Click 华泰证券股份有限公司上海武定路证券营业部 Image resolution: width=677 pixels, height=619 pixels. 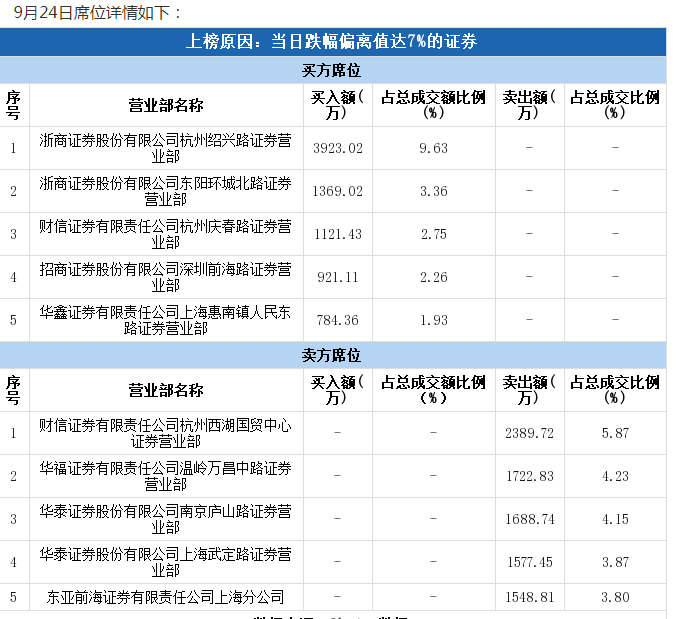[166, 562]
